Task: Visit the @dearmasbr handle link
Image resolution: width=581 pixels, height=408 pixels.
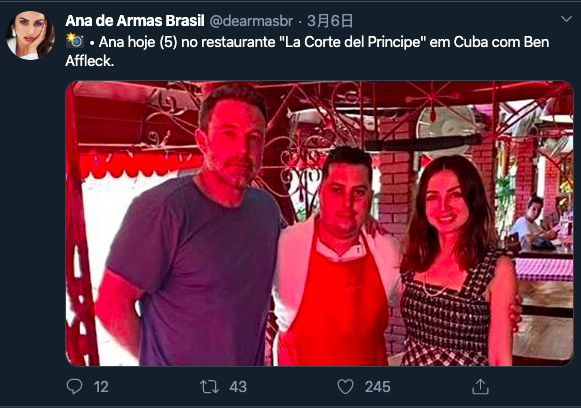Action: pos(251,21)
